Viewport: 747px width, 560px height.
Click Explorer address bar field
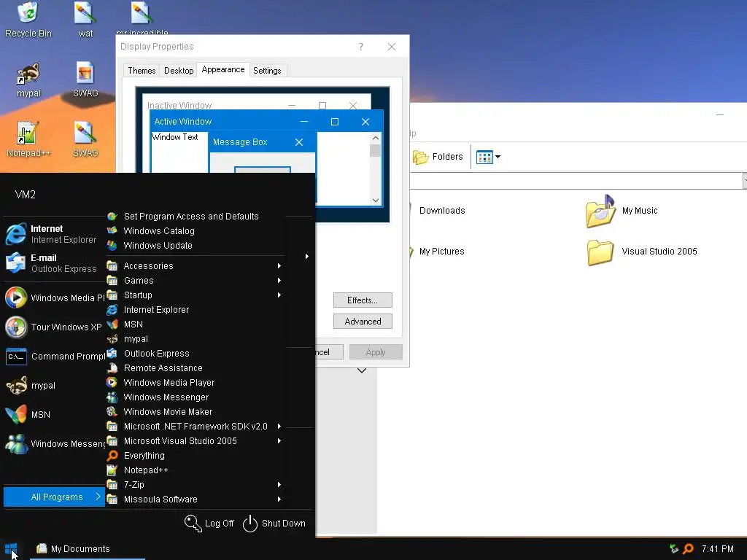[x=576, y=181]
